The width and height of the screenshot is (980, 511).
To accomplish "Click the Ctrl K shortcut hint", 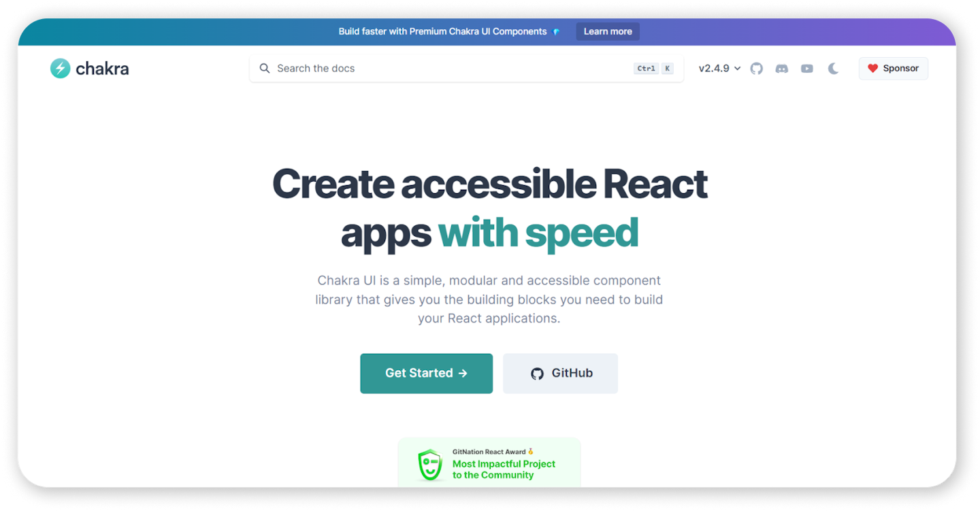I will (x=653, y=68).
